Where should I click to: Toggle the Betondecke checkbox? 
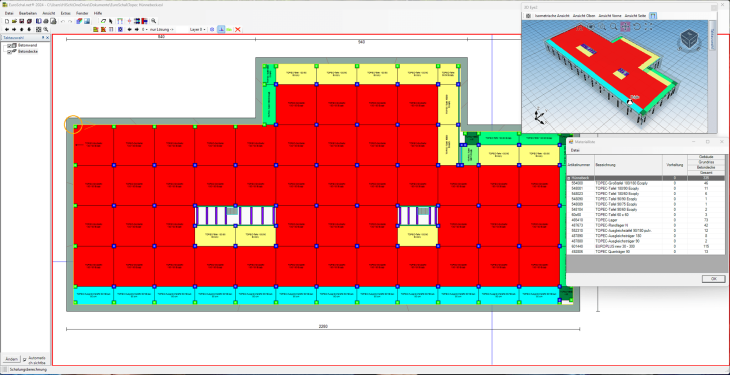(x=9, y=52)
